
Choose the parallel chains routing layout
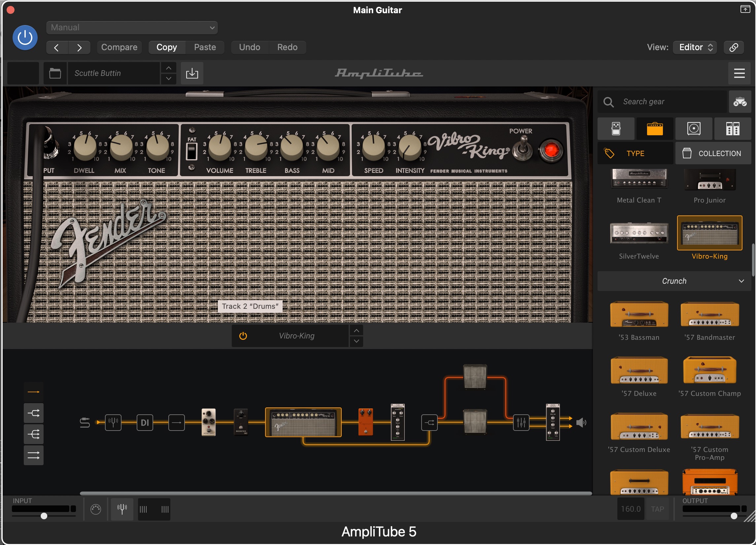[34, 455]
